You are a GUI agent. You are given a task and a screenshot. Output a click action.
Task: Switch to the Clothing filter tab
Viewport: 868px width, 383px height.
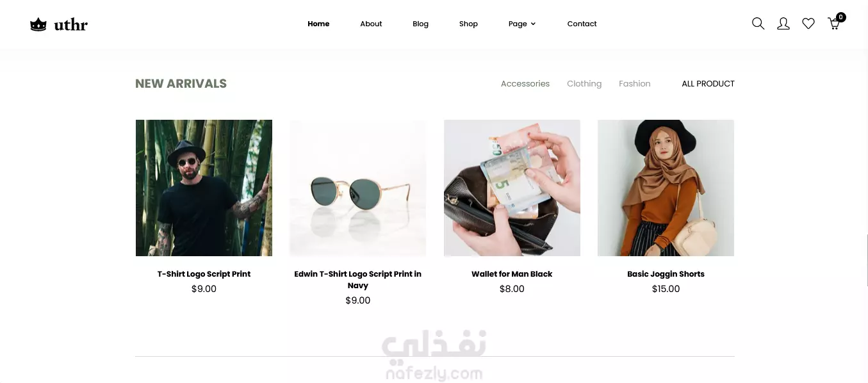[x=584, y=83]
